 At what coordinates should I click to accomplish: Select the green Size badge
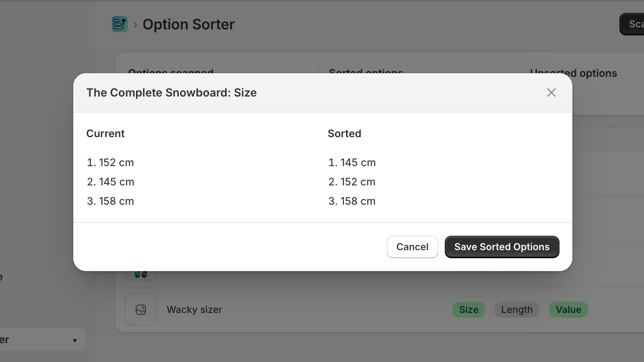[x=469, y=310]
